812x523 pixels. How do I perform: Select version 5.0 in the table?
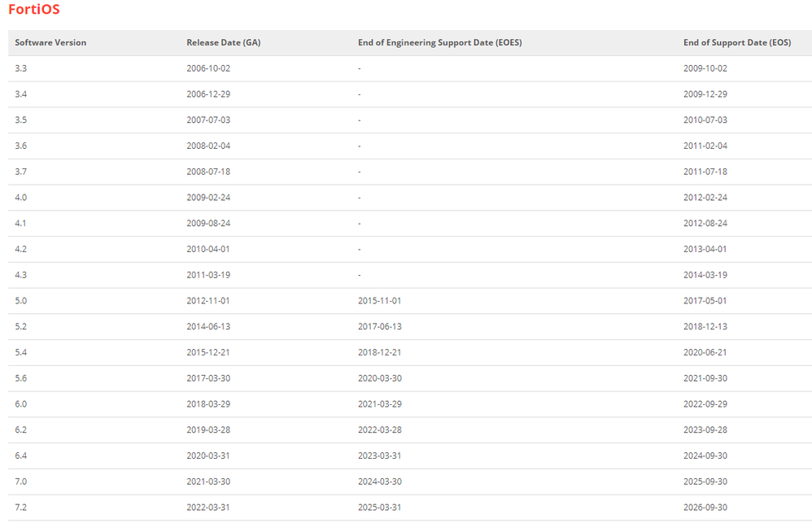point(21,301)
